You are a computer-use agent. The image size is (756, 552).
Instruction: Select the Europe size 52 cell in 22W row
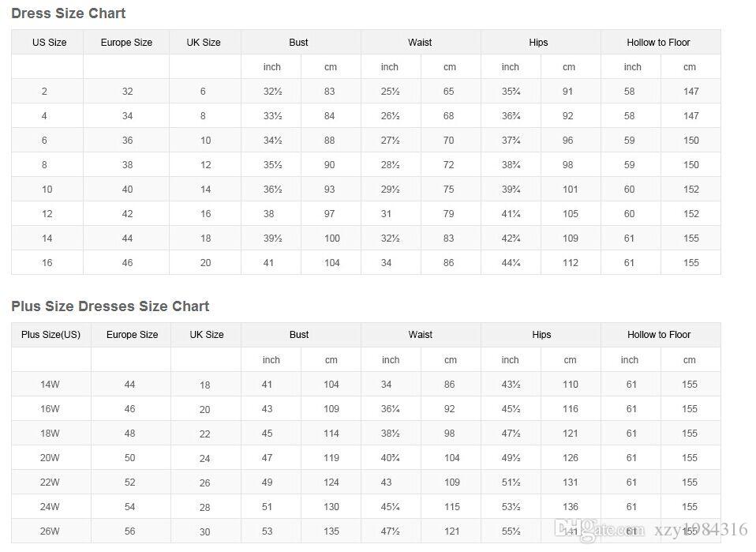click(129, 482)
